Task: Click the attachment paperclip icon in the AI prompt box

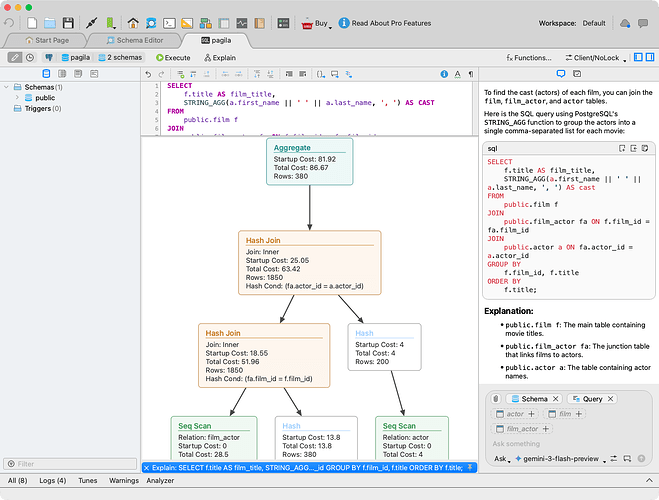Action: pos(496,399)
